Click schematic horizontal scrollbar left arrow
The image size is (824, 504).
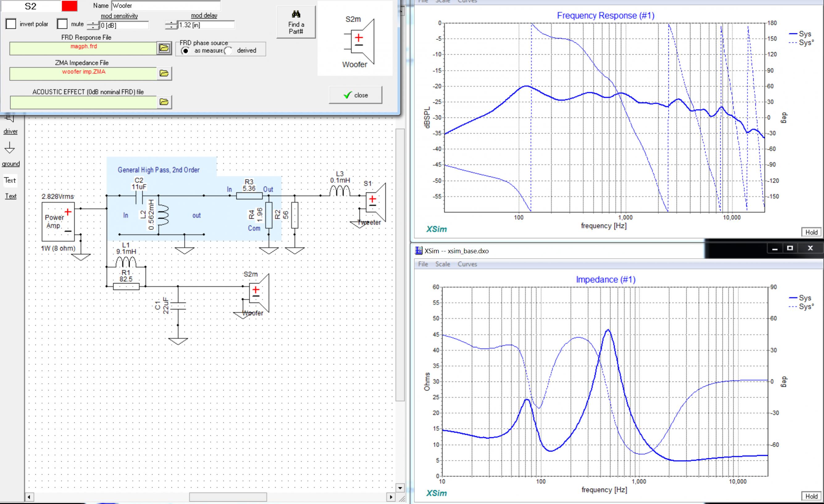click(29, 497)
